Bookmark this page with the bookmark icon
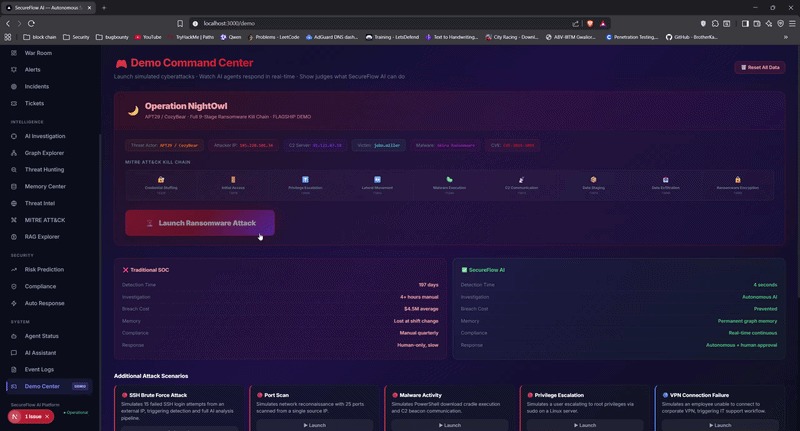This screenshot has height=431, width=800. (x=180, y=23)
